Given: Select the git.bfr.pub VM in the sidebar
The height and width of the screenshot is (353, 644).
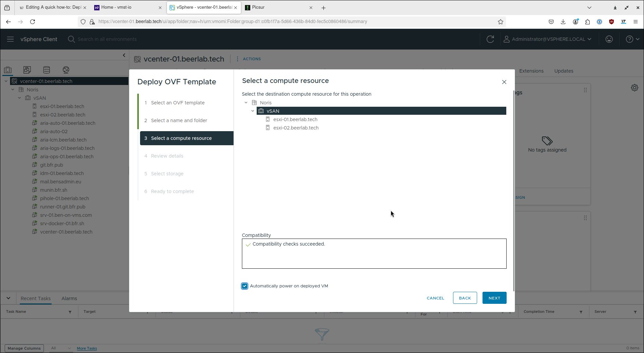Looking at the screenshot, I should pyautogui.click(x=51, y=165).
